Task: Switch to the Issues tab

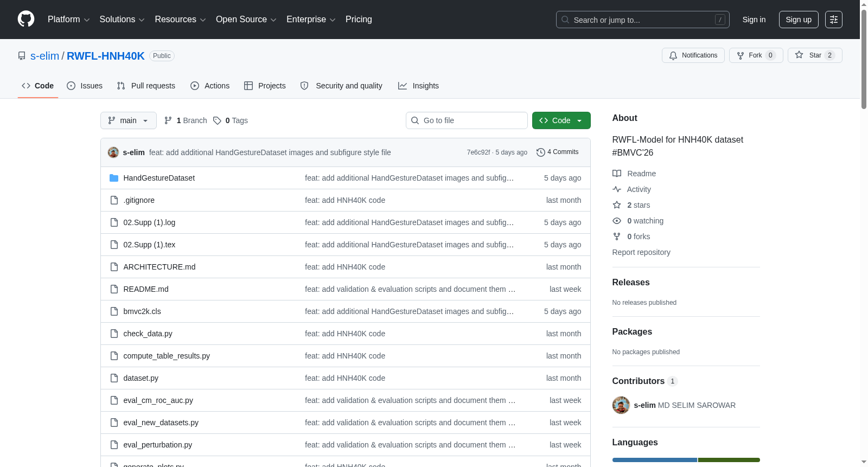Action: (x=85, y=86)
